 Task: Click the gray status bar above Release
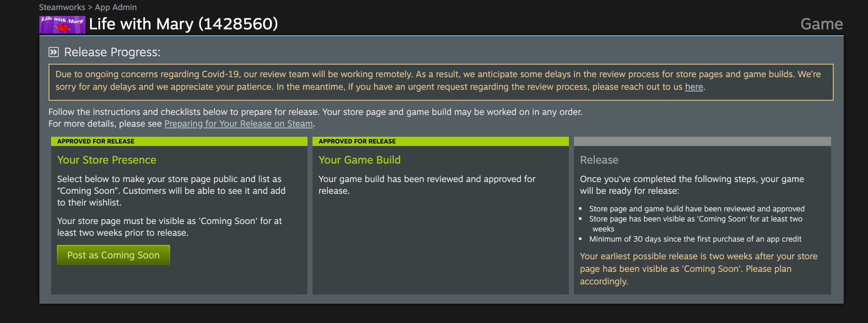click(x=703, y=141)
